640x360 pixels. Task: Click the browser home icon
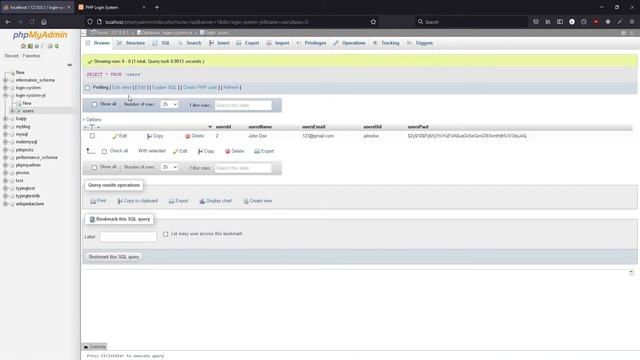tap(44, 22)
